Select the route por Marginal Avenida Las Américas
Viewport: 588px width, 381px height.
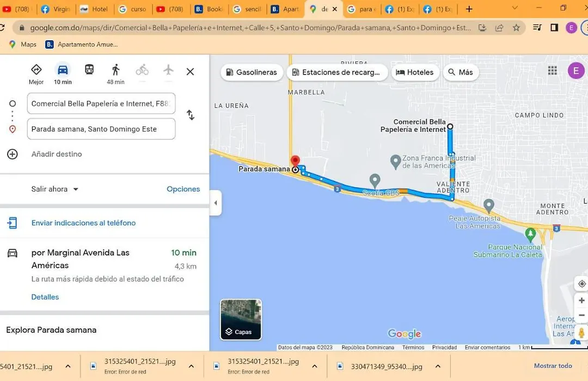point(105,266)
